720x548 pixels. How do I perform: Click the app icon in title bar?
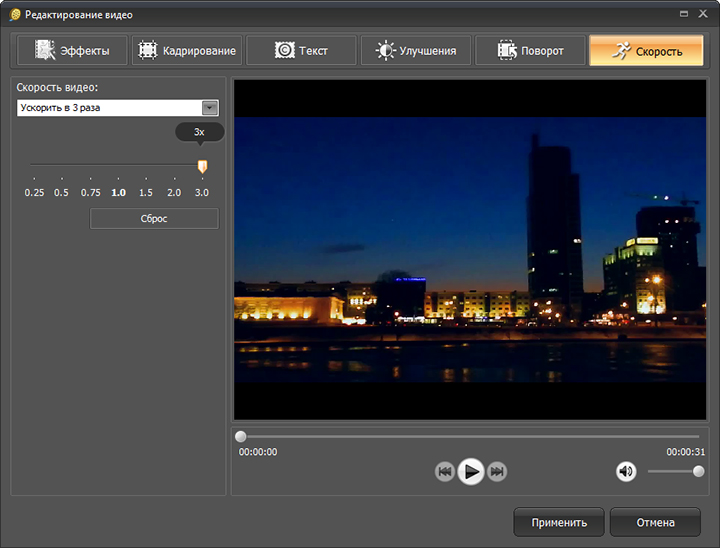coord(15,15)
